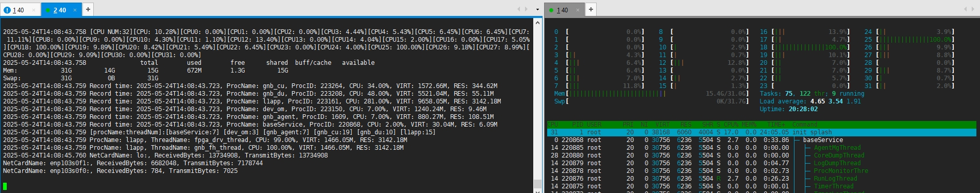Select the active '2 40' session tab
Image resolution: width=980 pixels, height=193 pixels.
pyautogui.click(x=61, y=10)
